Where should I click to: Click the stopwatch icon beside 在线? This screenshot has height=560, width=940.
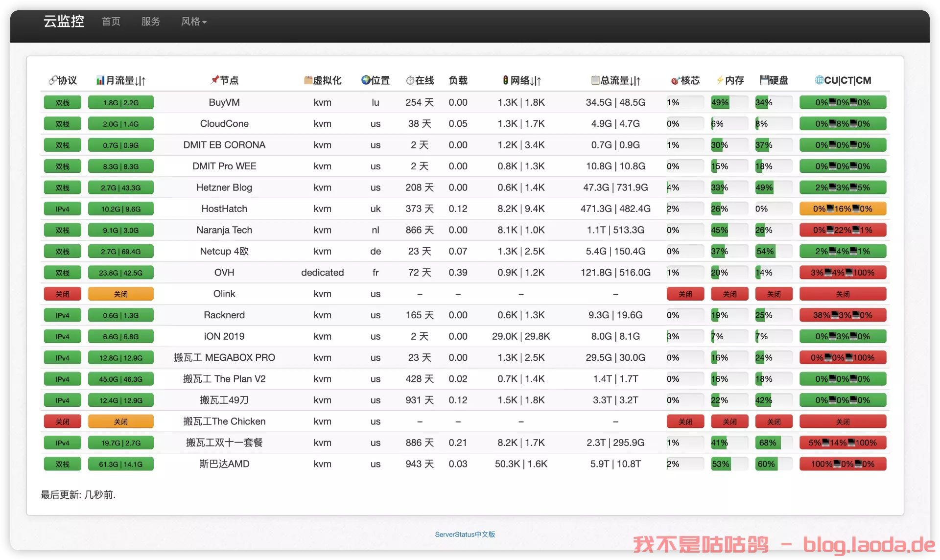tap(410, 80)
